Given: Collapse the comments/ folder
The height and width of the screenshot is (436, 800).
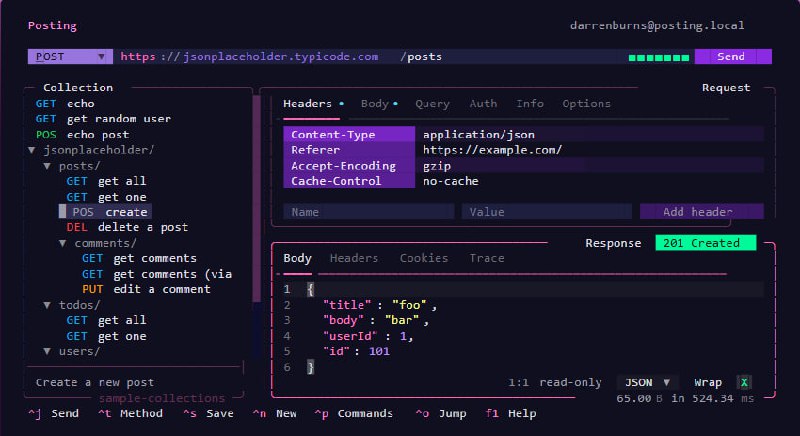Looking at the screenshot, I should [x=62, y=243].
